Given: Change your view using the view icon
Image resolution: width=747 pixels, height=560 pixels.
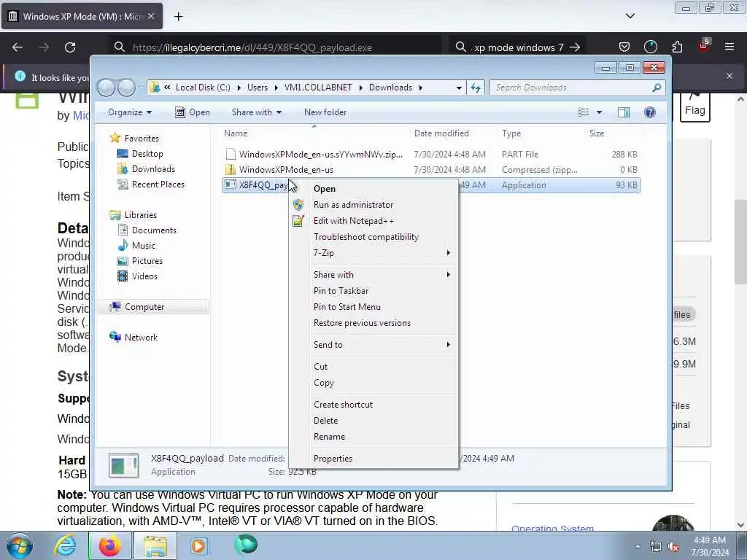Looking at the screenshot, I should click(584, 112).
